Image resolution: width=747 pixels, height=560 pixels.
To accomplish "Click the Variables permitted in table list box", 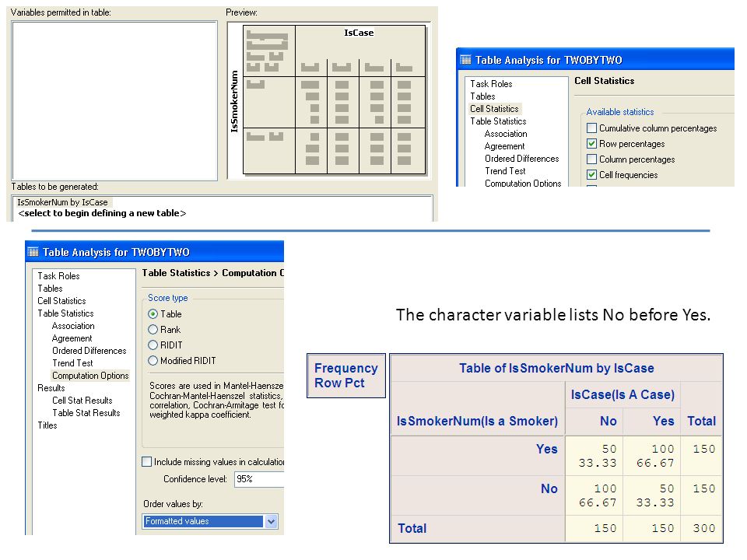I will click(x=114, y=100).
